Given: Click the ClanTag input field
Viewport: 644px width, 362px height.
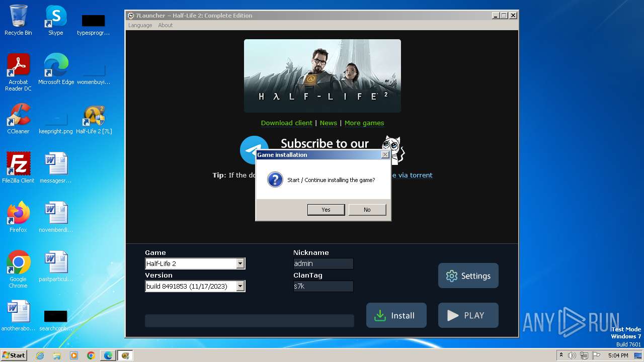Looking at the screenshot, I should tap(323, 286).
